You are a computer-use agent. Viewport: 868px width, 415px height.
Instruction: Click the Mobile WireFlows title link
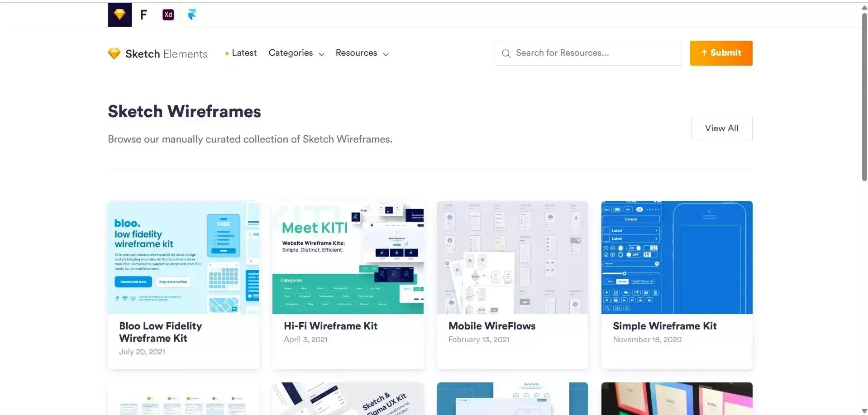pyautogui.click(x=491, y=326)
